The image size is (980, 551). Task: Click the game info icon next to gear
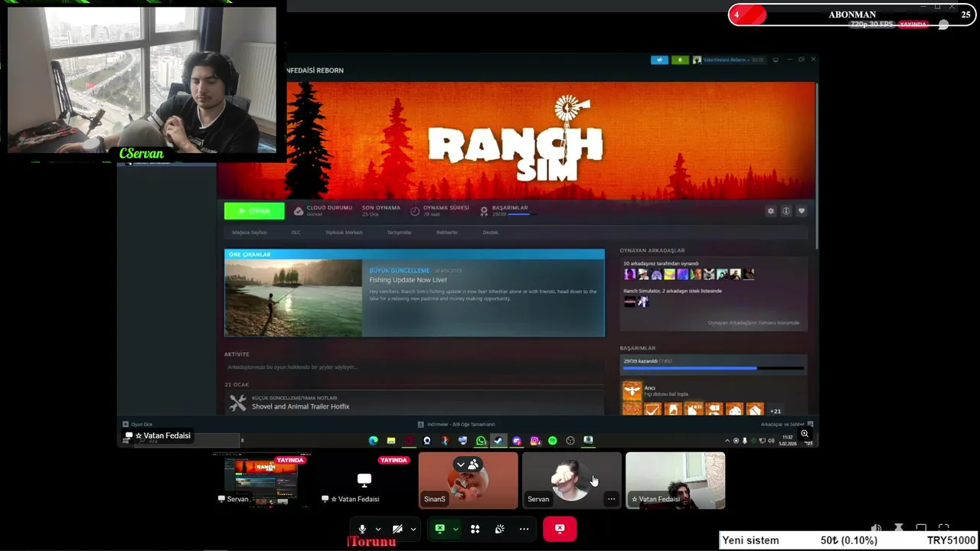[x=786, y=211]
